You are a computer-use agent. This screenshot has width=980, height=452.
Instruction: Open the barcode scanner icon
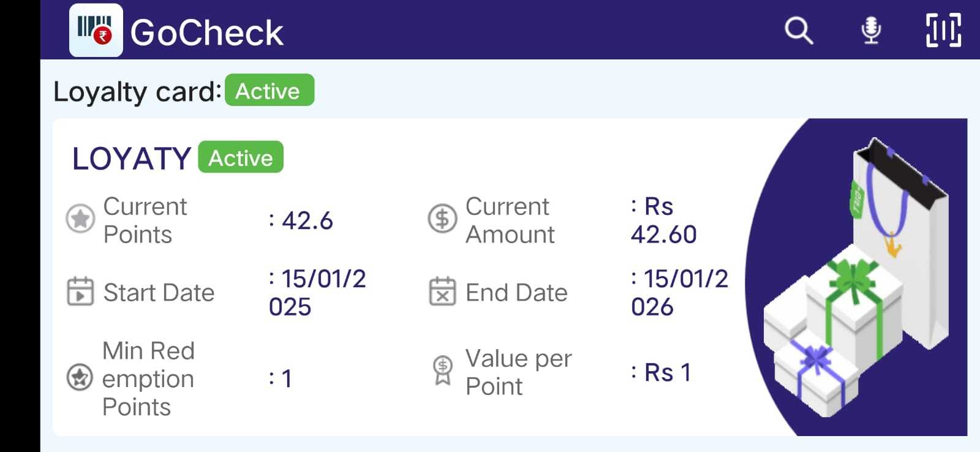click(x=943, y=30)
